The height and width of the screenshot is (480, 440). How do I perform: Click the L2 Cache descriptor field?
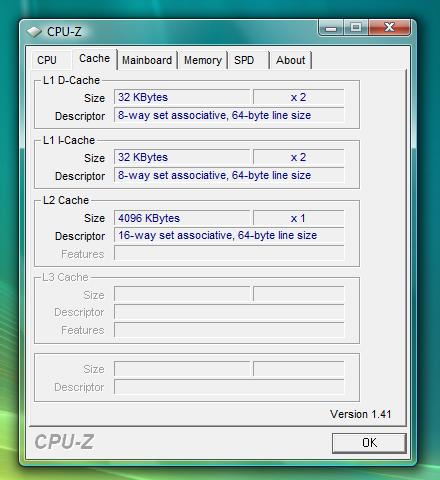pyautogui.click(x=229, y=235)
